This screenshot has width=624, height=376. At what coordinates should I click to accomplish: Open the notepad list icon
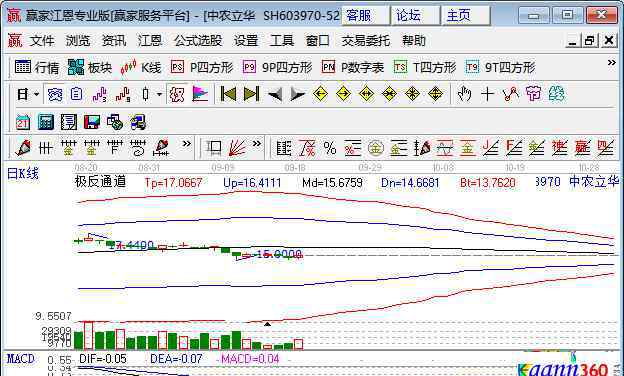click(x=68, y=122)
